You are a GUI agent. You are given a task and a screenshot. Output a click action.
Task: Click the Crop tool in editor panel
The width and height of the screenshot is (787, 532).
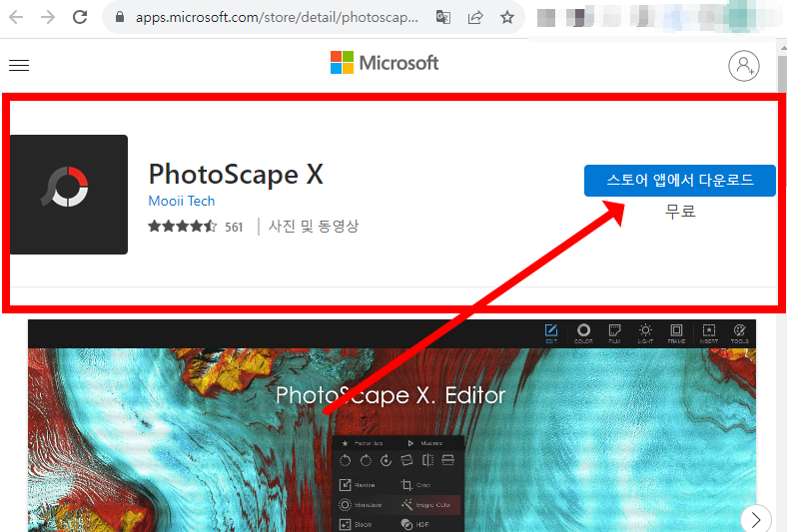[x=415, y=485]
